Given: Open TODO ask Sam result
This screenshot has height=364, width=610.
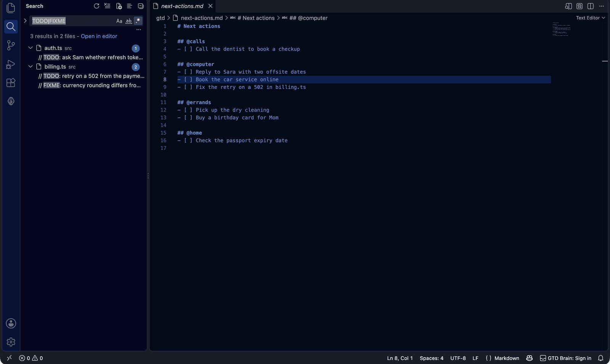Looking at the screenshot, I should [91, 57].
